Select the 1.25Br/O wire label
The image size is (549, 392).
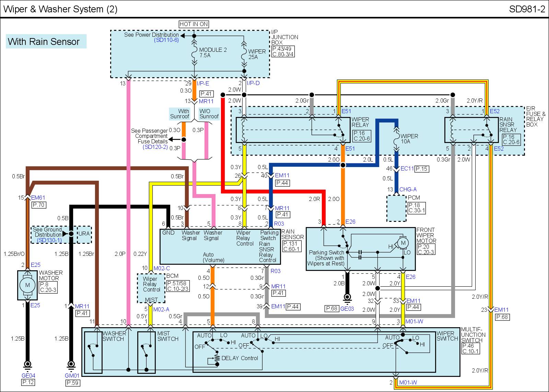point(14,254)
